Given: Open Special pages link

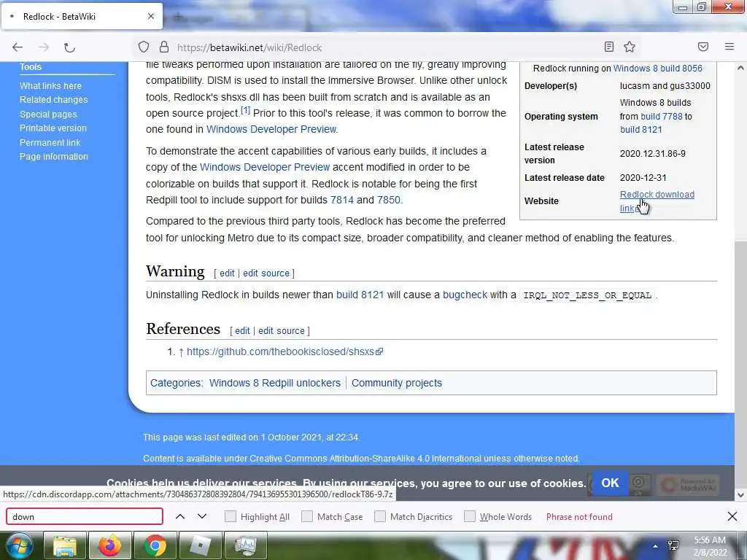Looking at the screenshot, I should tap(48, 114).
